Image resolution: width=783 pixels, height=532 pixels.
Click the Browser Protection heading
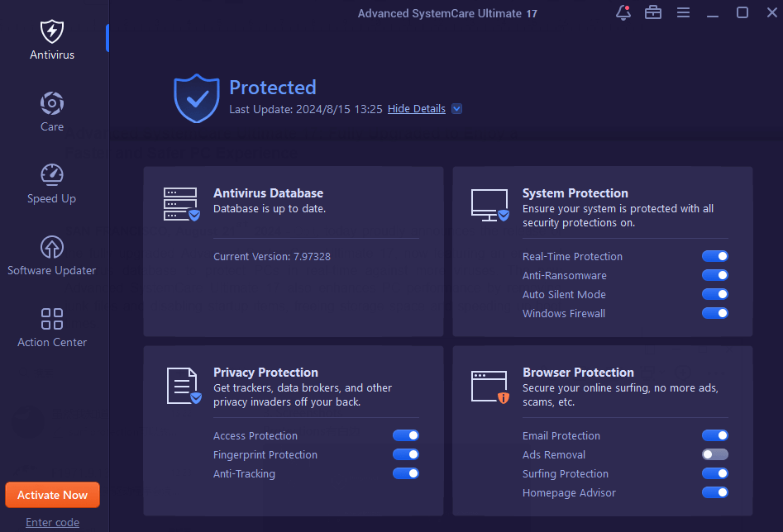(578, 373)
